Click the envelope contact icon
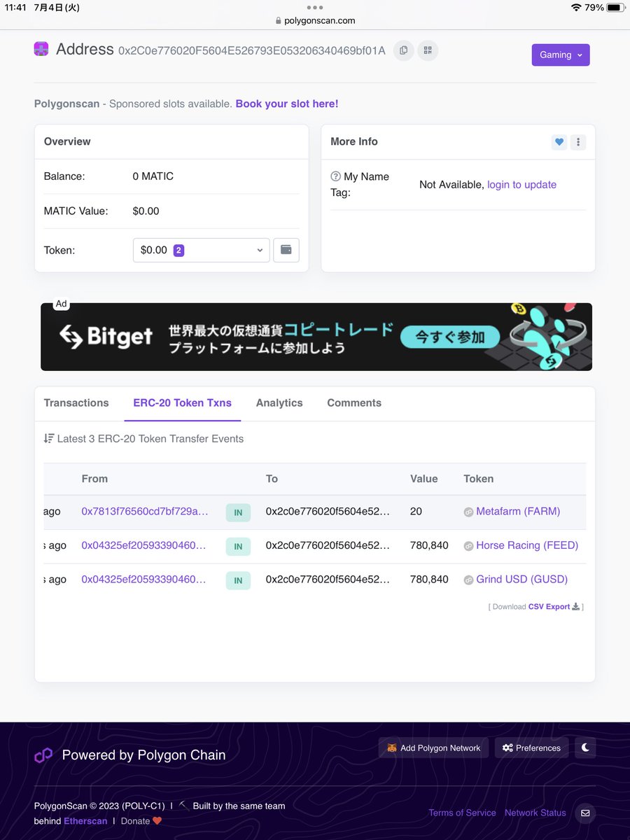630x840 pixels. pyautogui.click(x=585, y=813)
